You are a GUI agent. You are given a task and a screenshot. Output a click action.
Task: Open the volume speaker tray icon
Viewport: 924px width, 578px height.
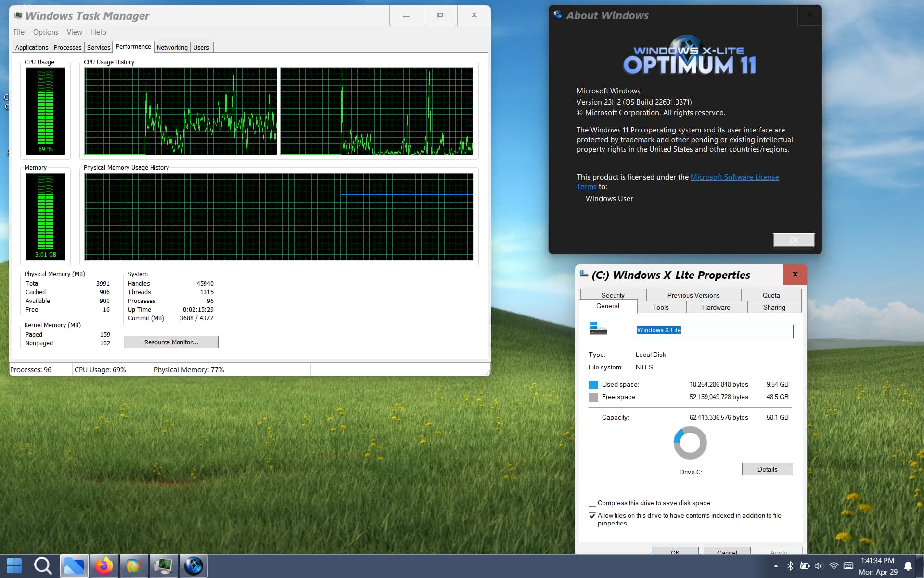818,566
